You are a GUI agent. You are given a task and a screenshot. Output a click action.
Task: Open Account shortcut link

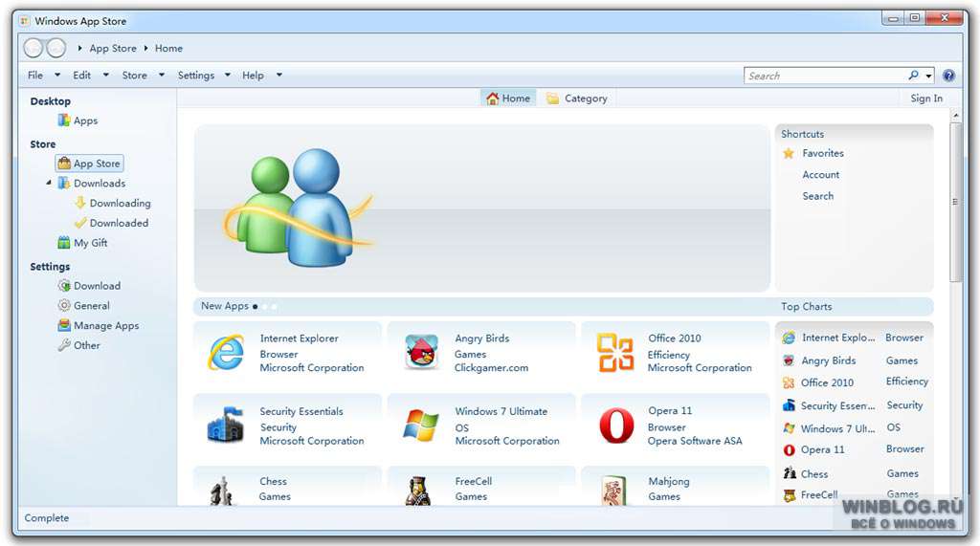(x=820, y=174)
